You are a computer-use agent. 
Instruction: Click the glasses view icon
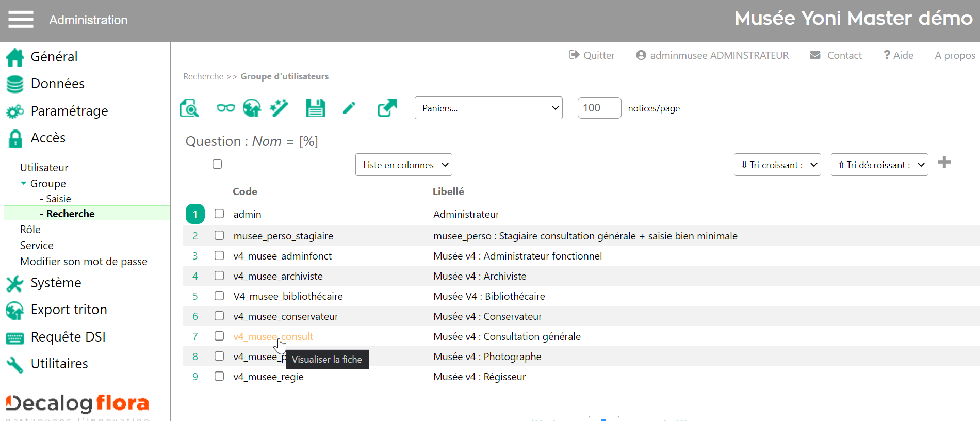[225, 108]
